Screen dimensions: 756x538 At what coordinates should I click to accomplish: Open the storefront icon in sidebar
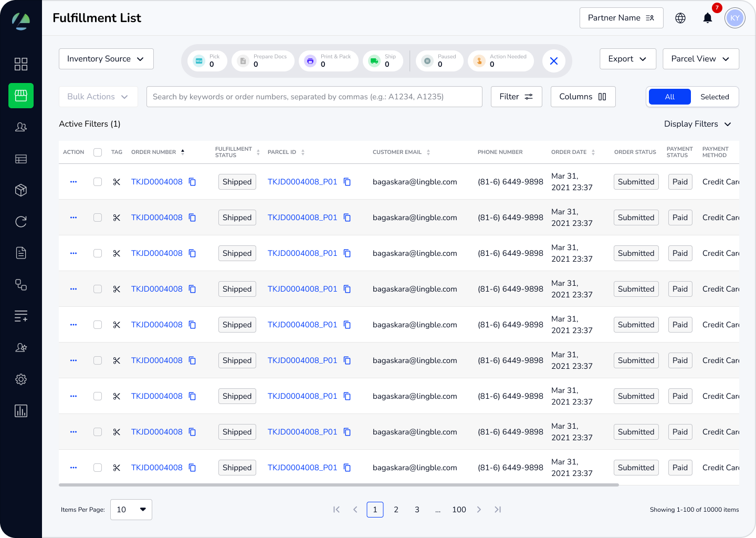(x=21, y=96)
